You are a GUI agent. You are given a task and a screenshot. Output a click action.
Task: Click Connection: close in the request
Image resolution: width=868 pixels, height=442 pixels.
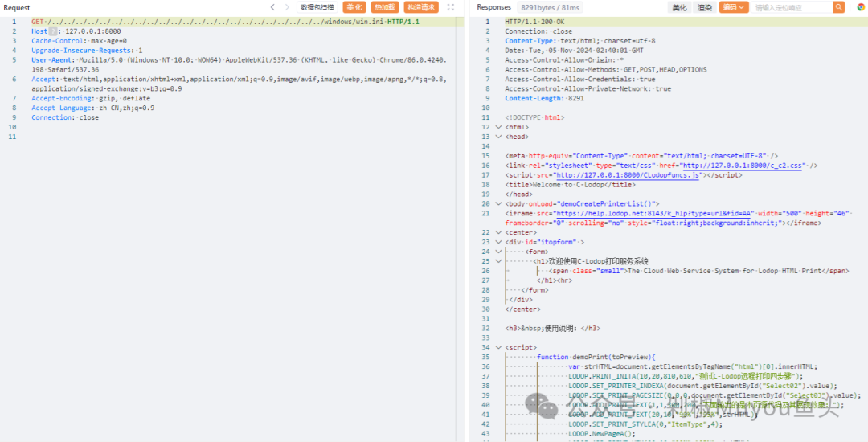[x=65, y=117]
